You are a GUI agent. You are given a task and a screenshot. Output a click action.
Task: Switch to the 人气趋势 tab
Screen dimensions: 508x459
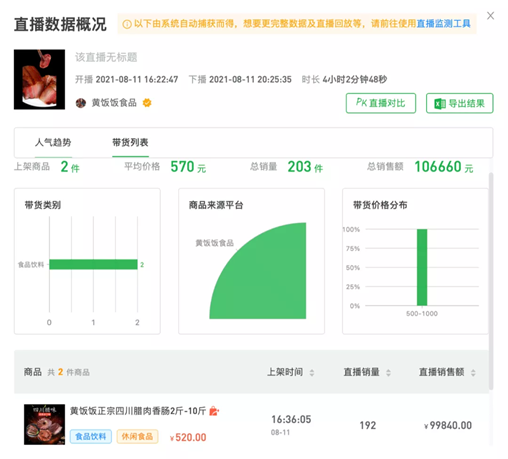point(53,143)
